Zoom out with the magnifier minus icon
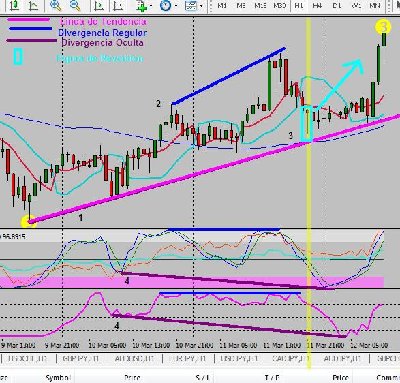This screenshot has height=383, width=400. tap(76, 5)
